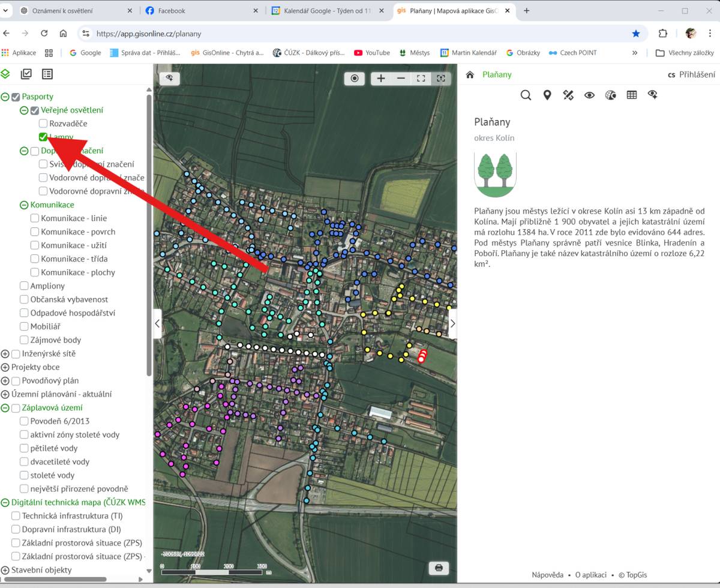Collapse right panel with map-edge arrow

click(x=453, y=323)
